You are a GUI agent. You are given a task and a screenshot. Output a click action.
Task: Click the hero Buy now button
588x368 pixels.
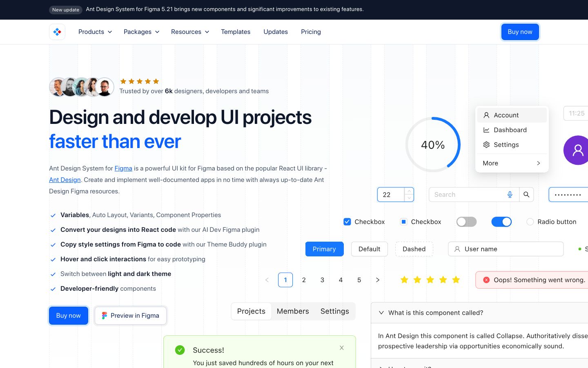[69, 316]
